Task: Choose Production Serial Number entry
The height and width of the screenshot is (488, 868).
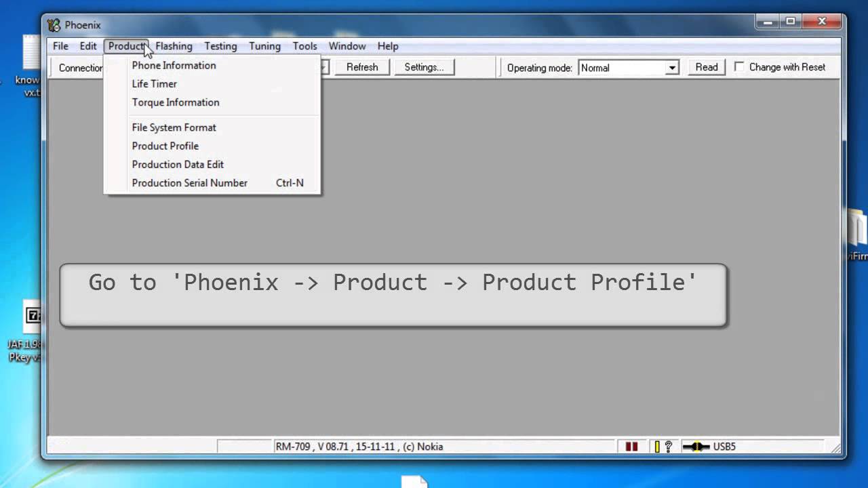Action: (x=212, y=183)
